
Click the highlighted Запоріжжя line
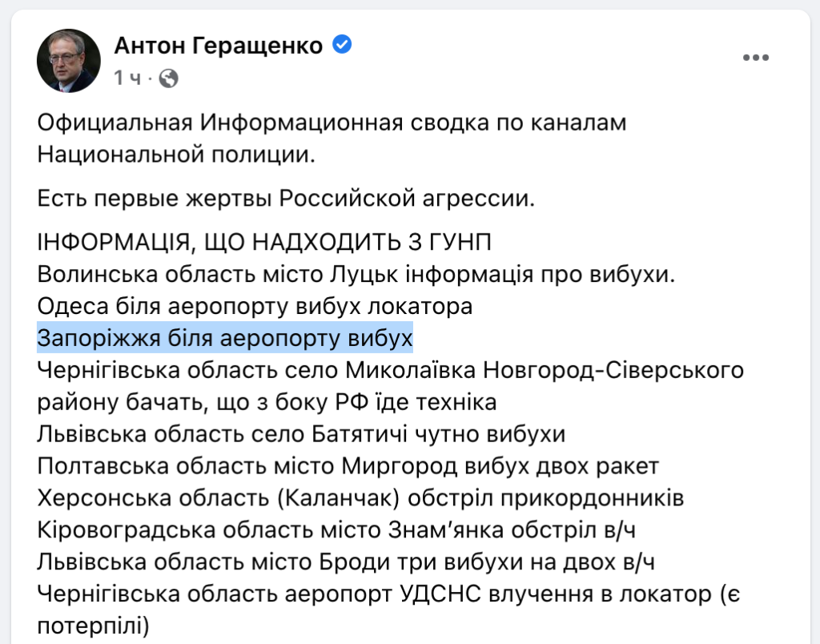click(x=225, y=337)
